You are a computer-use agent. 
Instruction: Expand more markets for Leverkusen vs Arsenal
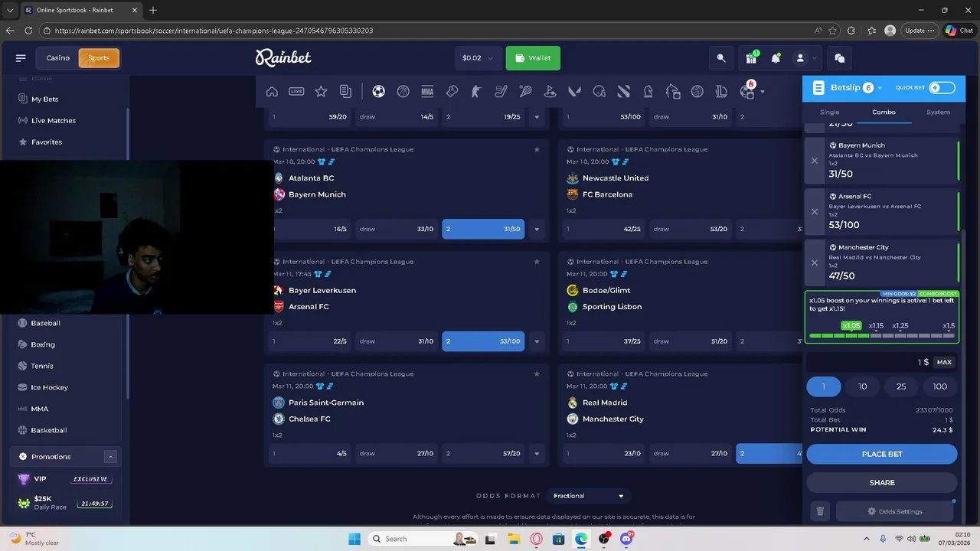click(537, 341)
